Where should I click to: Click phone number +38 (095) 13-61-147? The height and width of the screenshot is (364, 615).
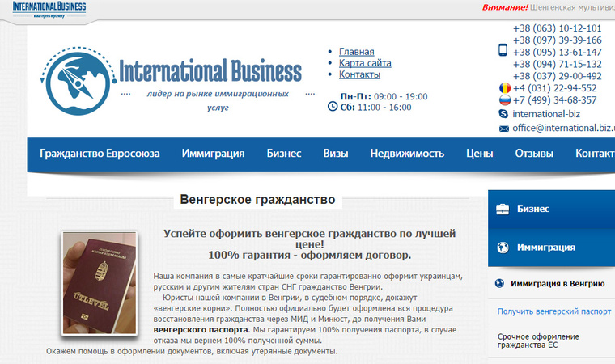[557, 52]
